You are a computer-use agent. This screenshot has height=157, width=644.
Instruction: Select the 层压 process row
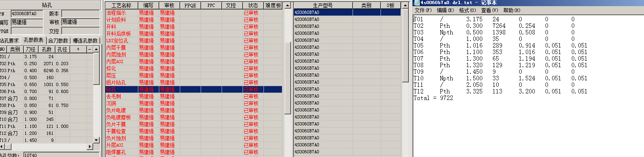(x=194, y=75)
